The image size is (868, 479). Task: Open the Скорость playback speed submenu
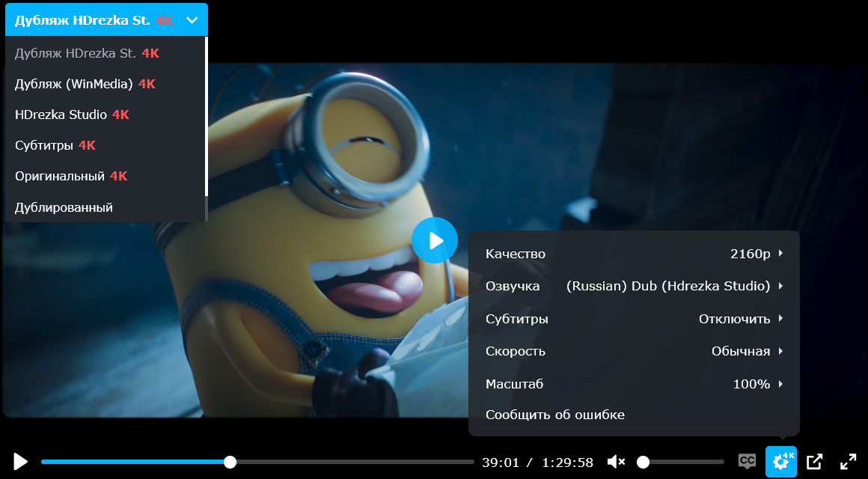point(634,351)
